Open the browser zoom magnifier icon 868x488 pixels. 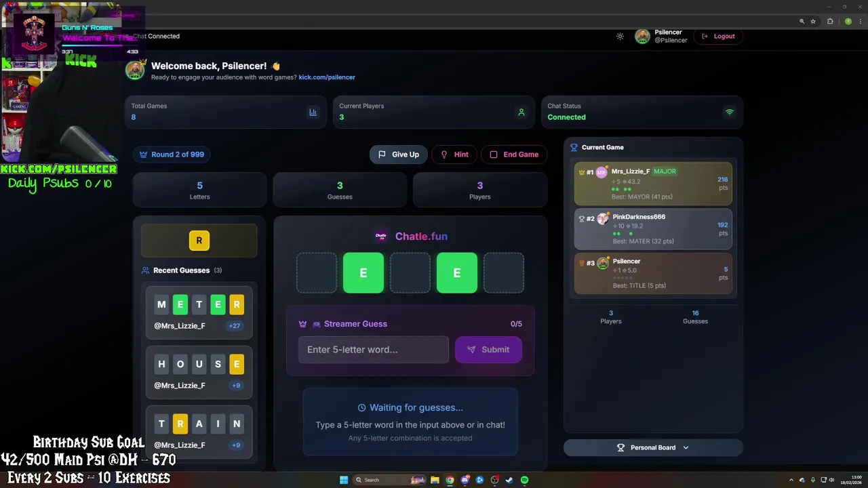click(x=802, y=21)
